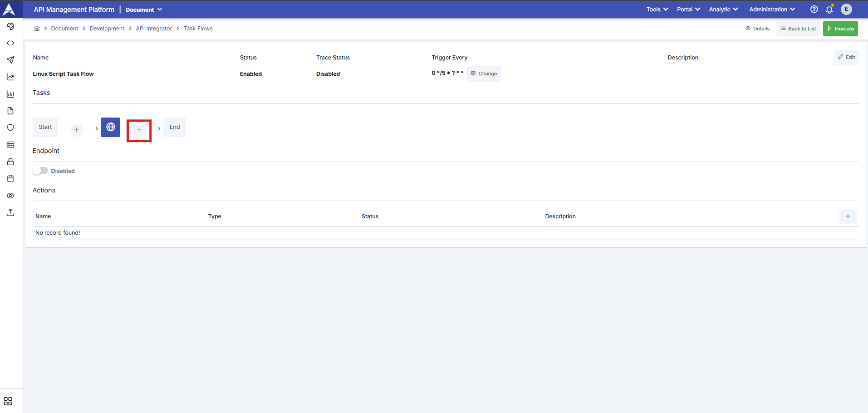Add task before End node

point(139,130)
